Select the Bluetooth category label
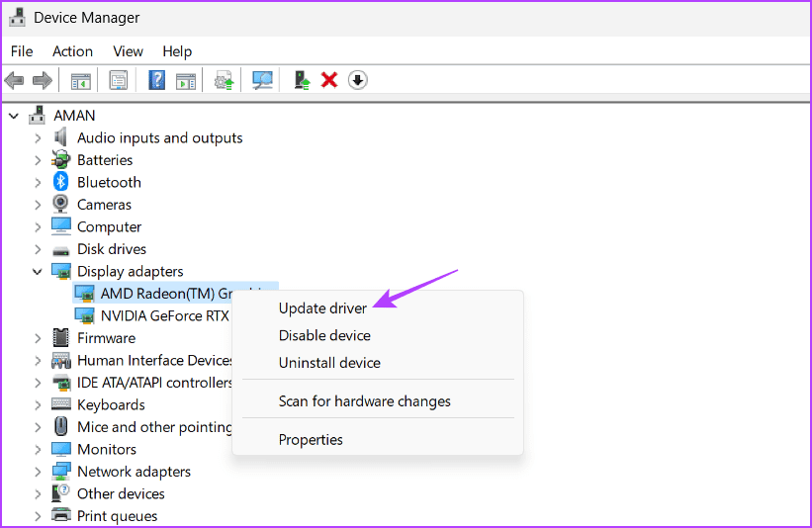 (x=109, y=182)
